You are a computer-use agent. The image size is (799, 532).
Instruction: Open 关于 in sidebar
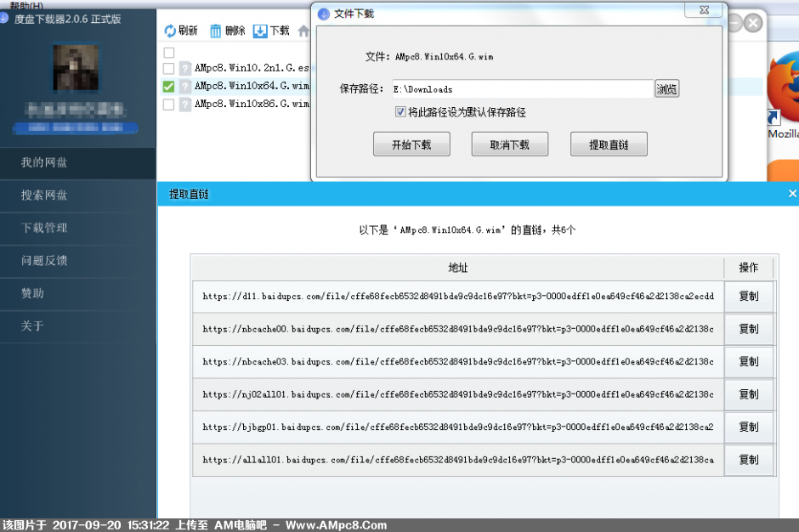(78, 326)
